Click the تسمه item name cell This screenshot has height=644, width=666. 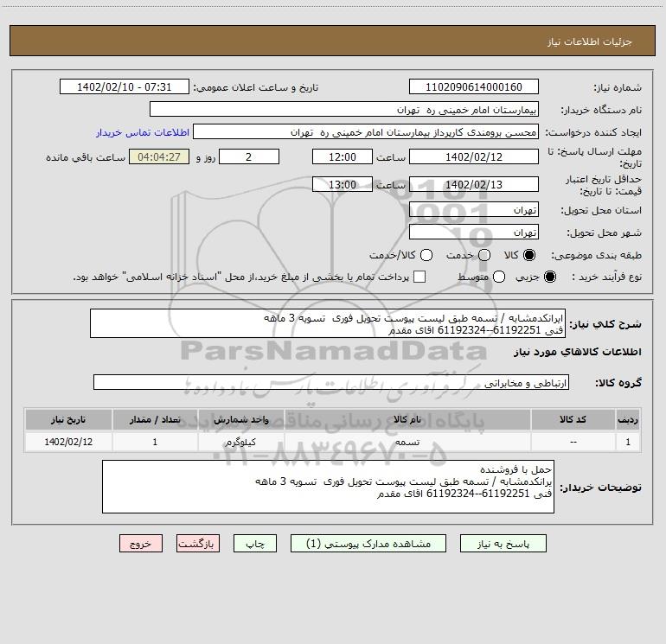coord(407,442)
